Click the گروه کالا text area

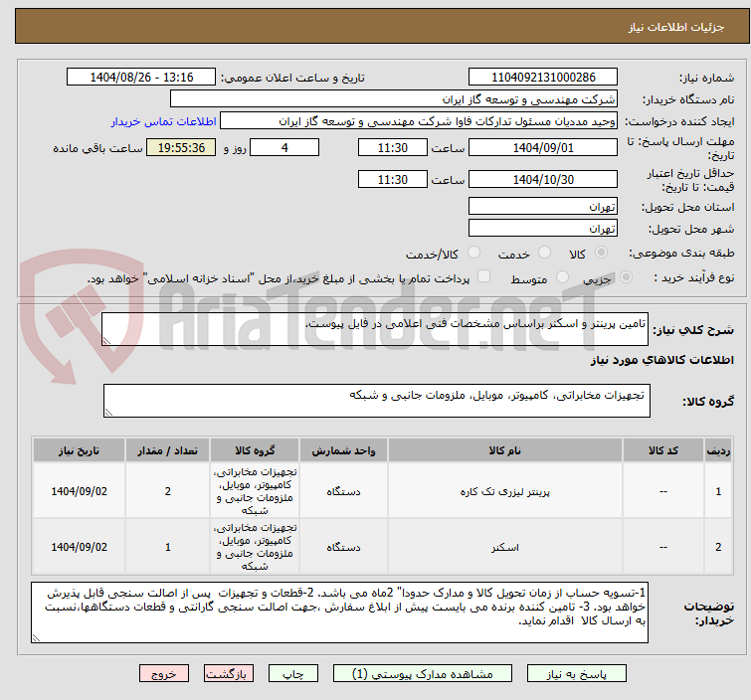click(x=377, y=401)
